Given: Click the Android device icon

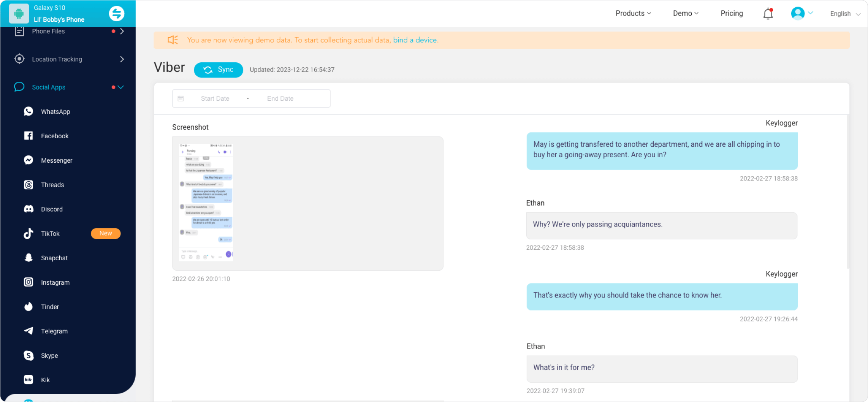Looking at the screenshot, I should point(19,14).
